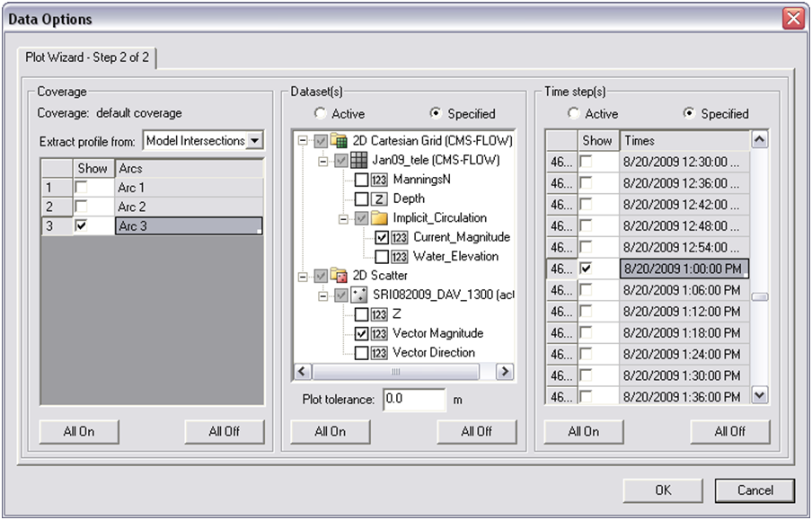The image size is (812, 520).
Task: Uncheck the Show checkbox for Arc 3
Action: tap(81, 225)
